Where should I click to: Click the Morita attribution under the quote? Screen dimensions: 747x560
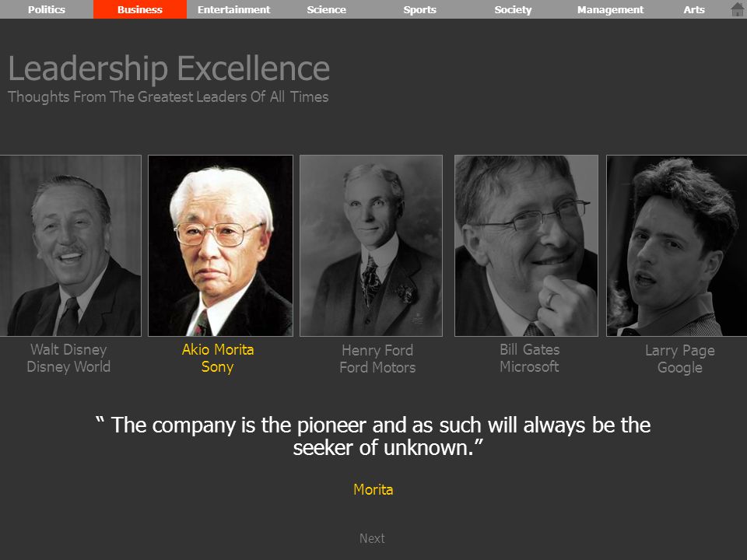[x=373, y=489]
